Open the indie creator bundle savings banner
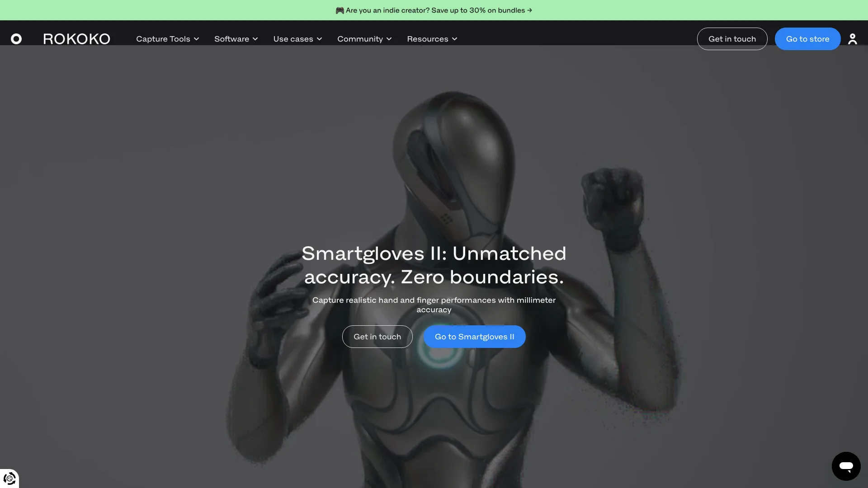 pyautogui.click(x=434, y=10)
